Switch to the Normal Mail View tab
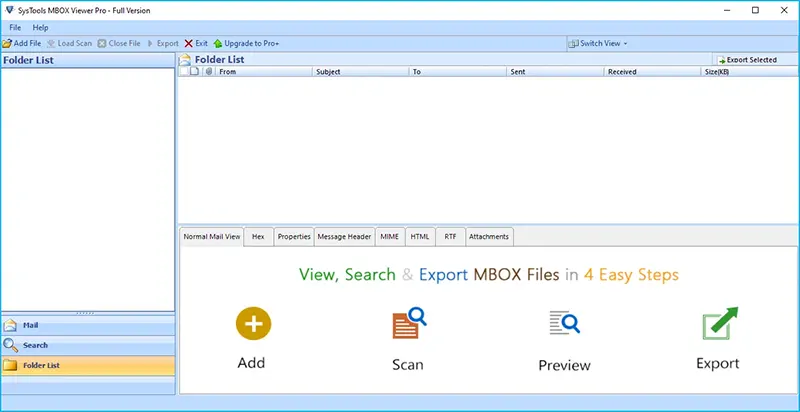The height and width of the screenshot is (412, 800). click(x=212, y=237)
